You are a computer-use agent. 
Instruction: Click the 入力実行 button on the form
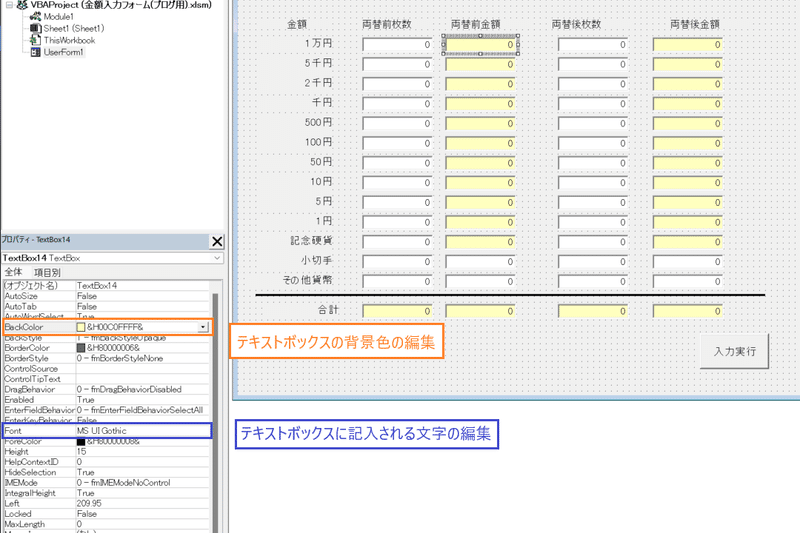734,351
